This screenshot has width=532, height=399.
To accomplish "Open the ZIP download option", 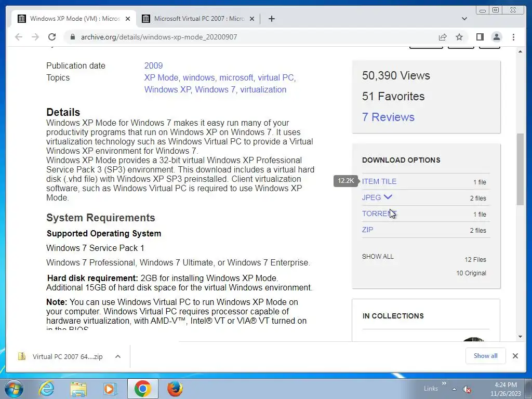I will pos(367,230).
